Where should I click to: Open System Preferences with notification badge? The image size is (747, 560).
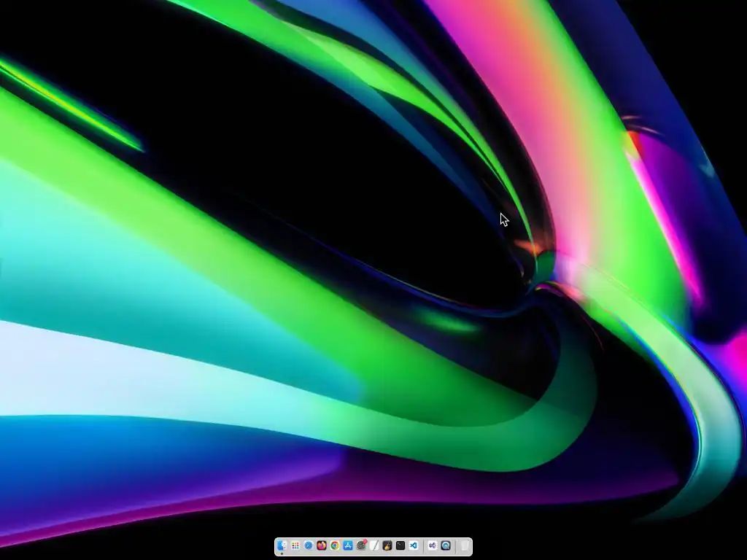pos(362,545)
